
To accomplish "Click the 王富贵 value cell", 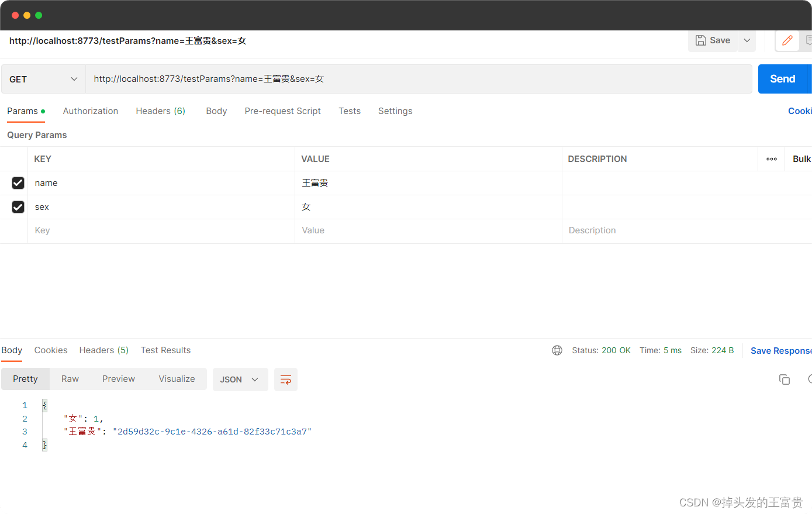I will coord(429,183).
